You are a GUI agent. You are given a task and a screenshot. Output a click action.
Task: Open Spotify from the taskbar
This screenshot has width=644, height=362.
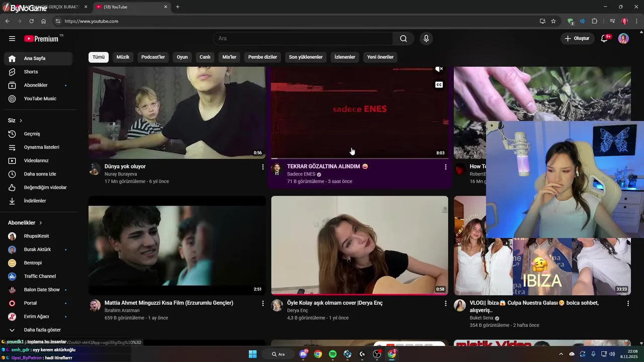pos(333,354)
